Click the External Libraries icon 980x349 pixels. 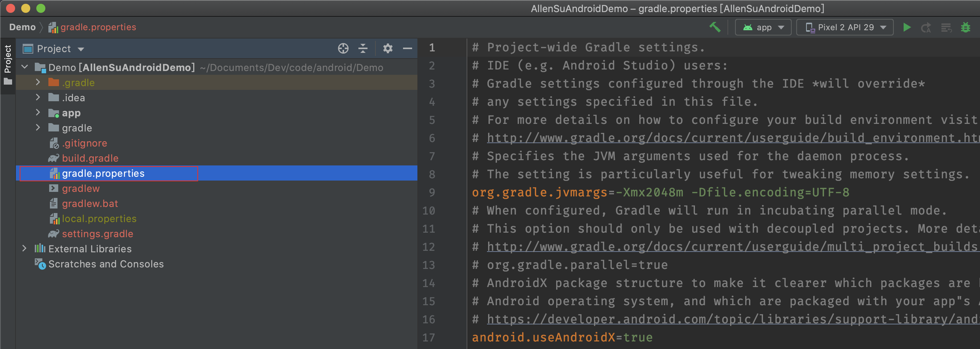point(40,249)
